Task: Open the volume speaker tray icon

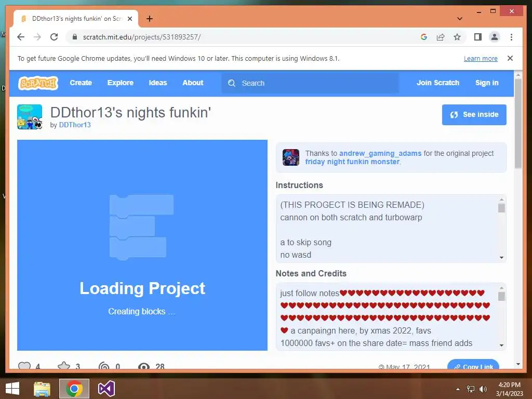Action: 483,389
